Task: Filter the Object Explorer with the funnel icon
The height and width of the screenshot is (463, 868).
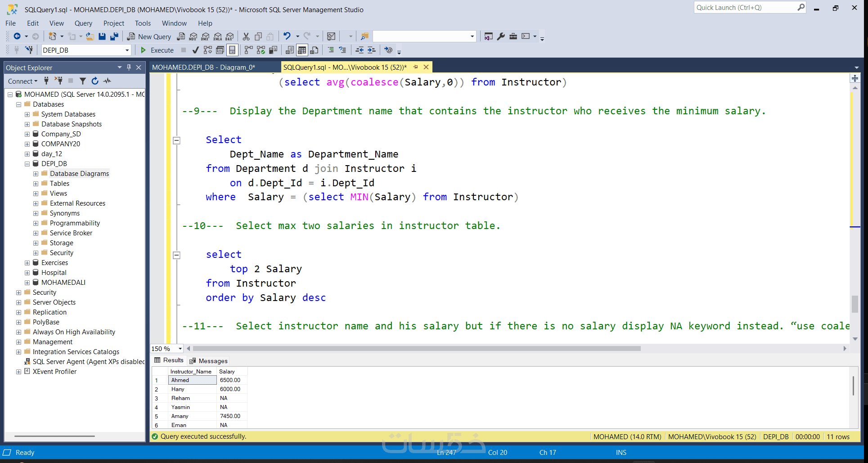Action: [x=83, y=81]
